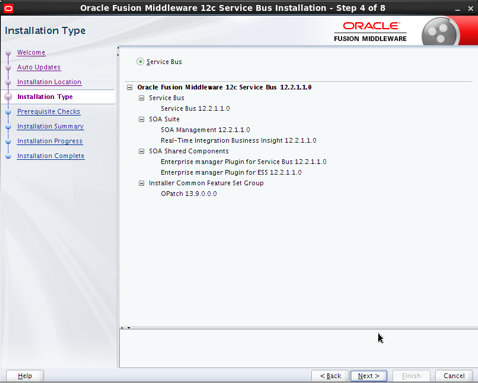The image size is (478, 383).
Task: Go to the Auto Updates step
Action: coord(39,67)
